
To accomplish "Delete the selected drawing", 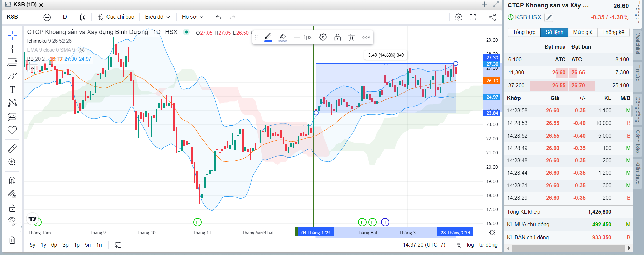I will point(352,37).
